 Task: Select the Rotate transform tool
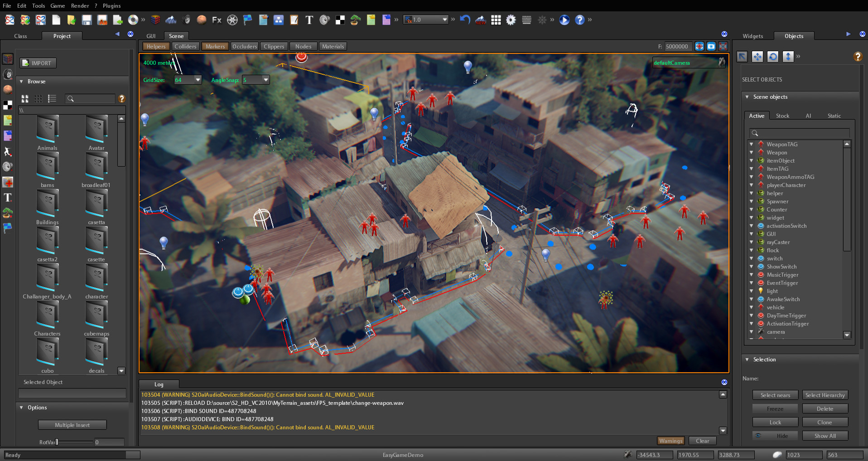[x=773, y=57]
